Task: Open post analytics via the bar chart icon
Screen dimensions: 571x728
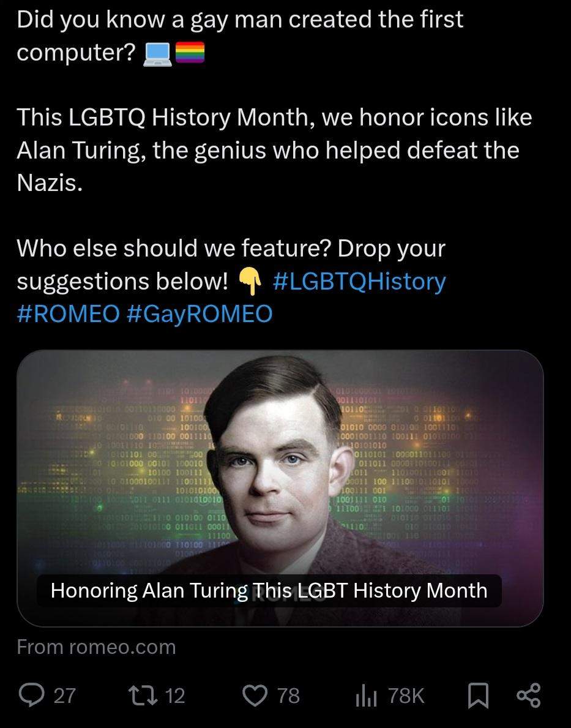Action: click(367, 695)
